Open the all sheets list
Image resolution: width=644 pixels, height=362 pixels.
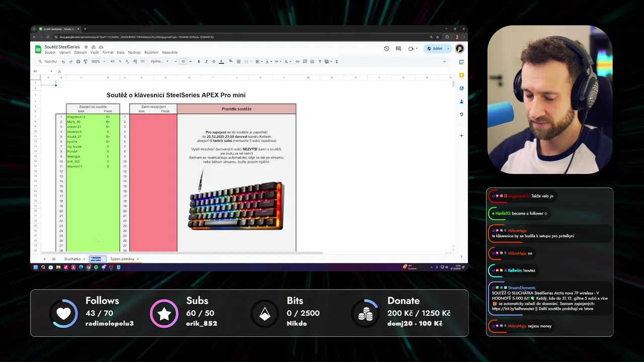(x=54, y=259)
